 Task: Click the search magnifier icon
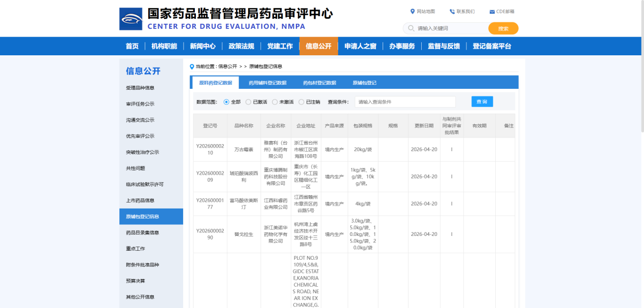[412, 28]
